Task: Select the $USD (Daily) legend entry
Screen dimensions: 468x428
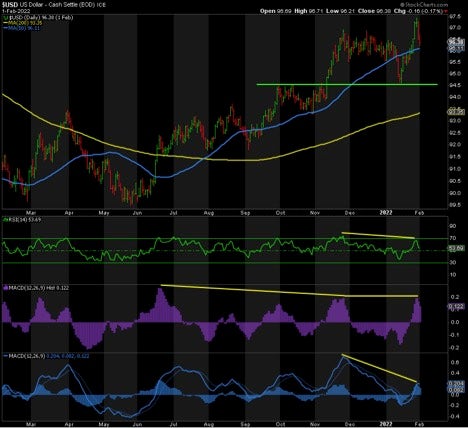Action: click(38, 17)
